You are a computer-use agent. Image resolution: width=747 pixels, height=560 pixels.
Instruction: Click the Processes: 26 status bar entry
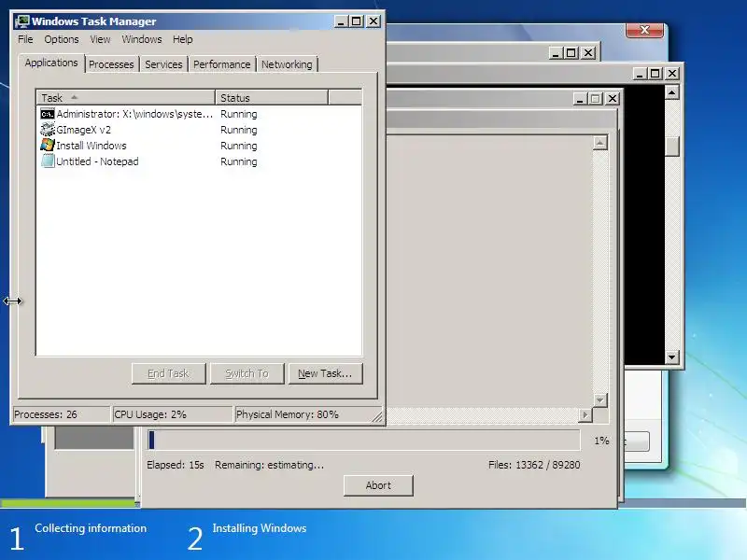[x=61, y=414]
